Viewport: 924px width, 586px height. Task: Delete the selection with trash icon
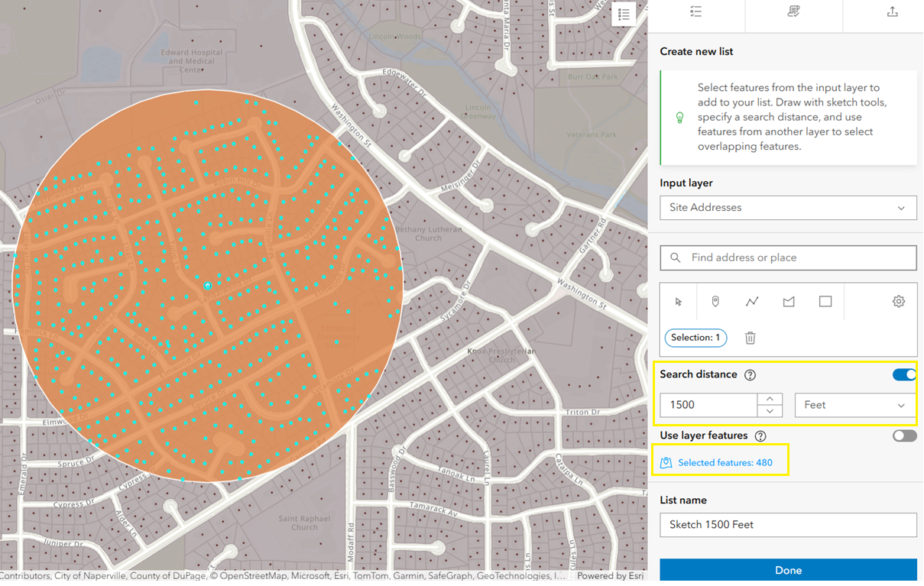coord(751,338)
